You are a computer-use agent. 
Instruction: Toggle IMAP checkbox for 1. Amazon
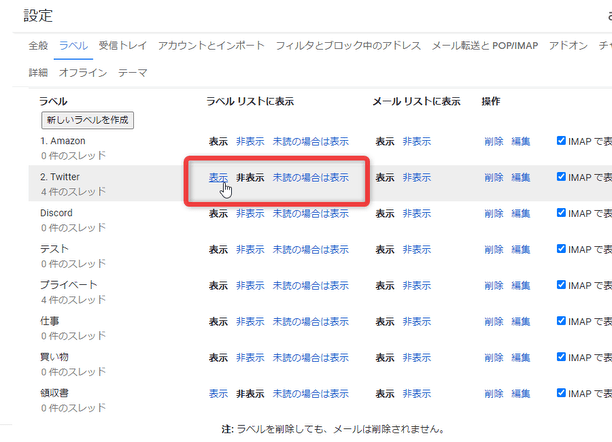tap(561, 141)
